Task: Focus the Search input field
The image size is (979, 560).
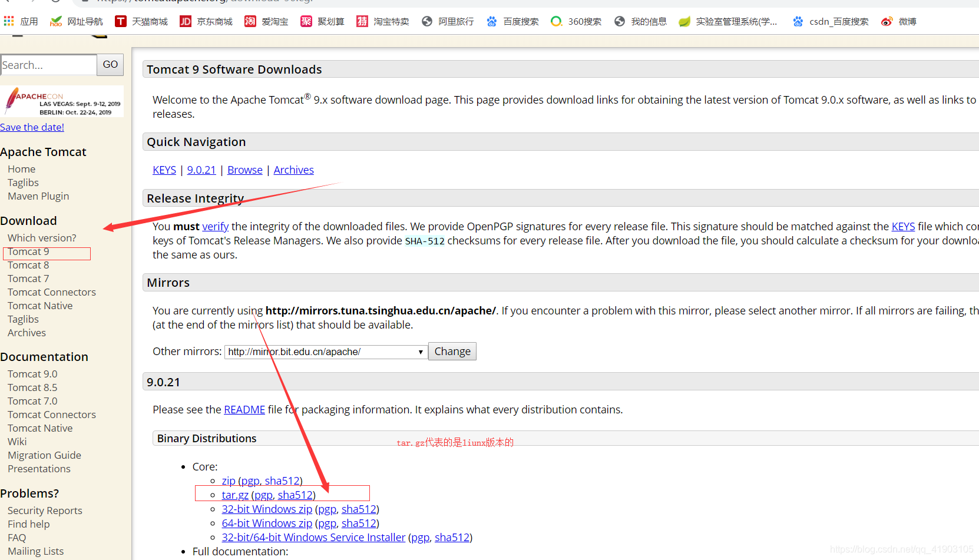Action: 48,65
